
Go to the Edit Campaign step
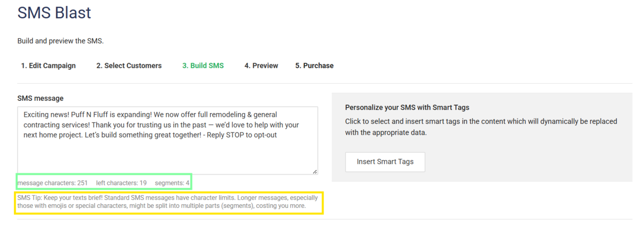(x=48, y=65)
